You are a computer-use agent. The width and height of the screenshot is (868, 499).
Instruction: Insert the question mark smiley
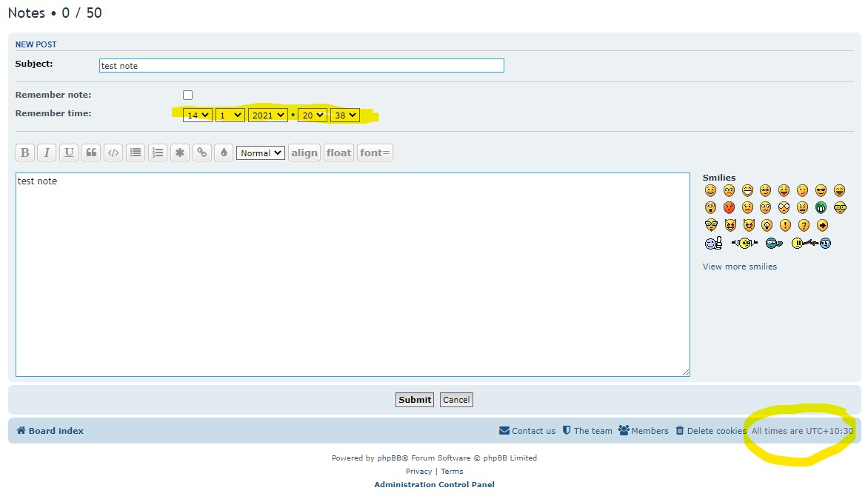tap(804, 226)
